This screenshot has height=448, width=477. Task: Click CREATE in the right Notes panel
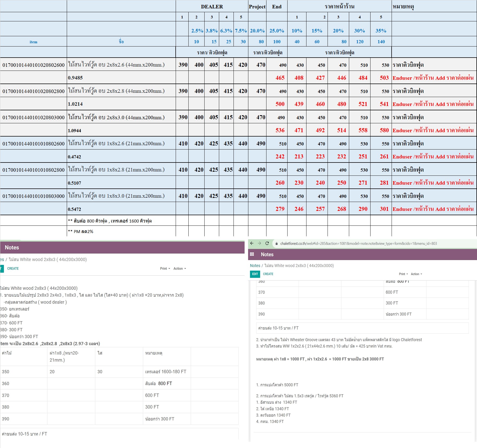point(268,274)
